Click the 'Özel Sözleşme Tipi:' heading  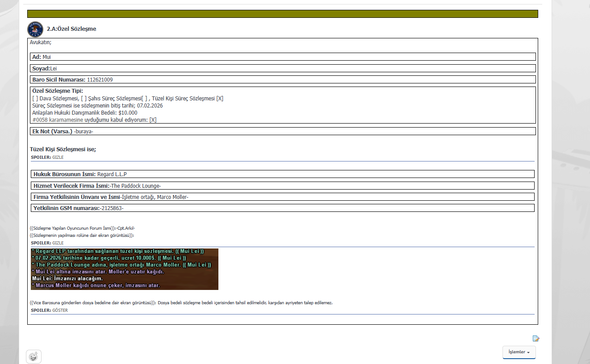click(58, 91)
